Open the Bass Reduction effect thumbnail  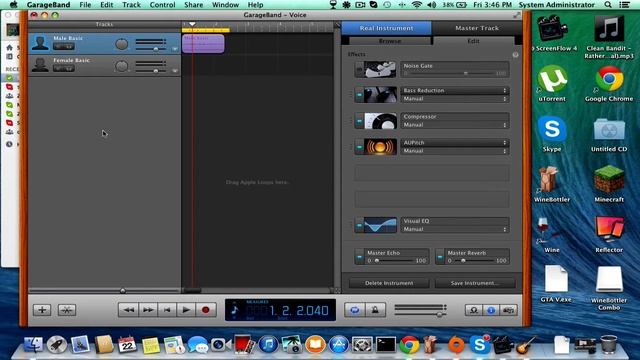point(380,95)
